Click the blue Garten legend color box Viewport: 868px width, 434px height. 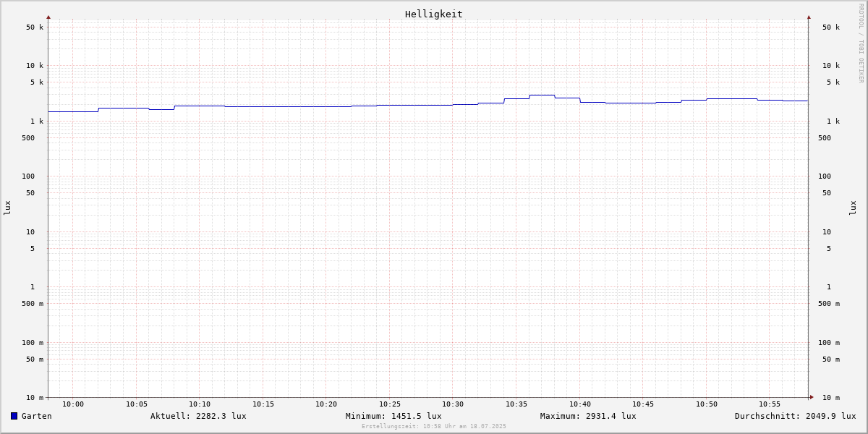[x=14, y=416]
